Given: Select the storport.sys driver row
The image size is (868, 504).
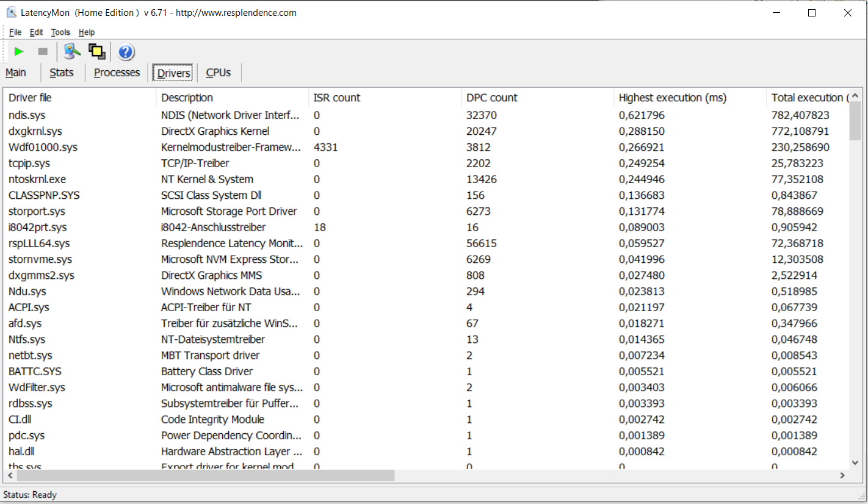Looking at the screenshot, I should pyautogui.click(x=426, y=211).
